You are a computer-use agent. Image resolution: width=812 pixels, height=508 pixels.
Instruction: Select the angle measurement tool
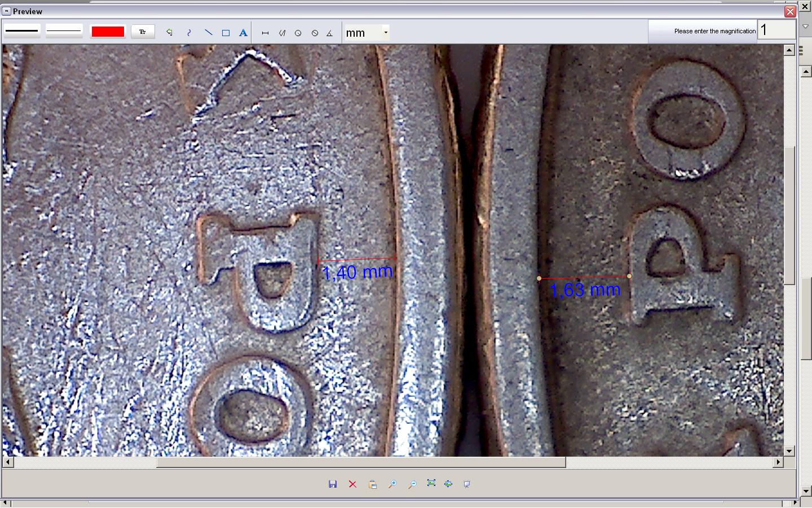click(330, 33)
